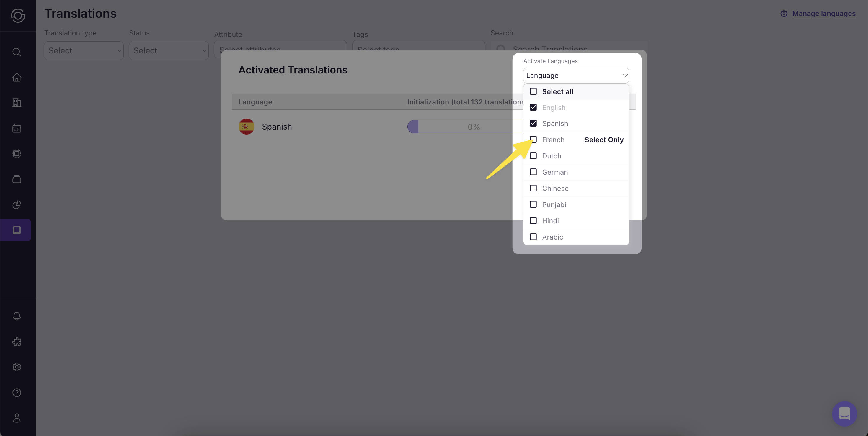Go to Home via sidebar icon
The image size is (868, 436).
pos(17,78)
